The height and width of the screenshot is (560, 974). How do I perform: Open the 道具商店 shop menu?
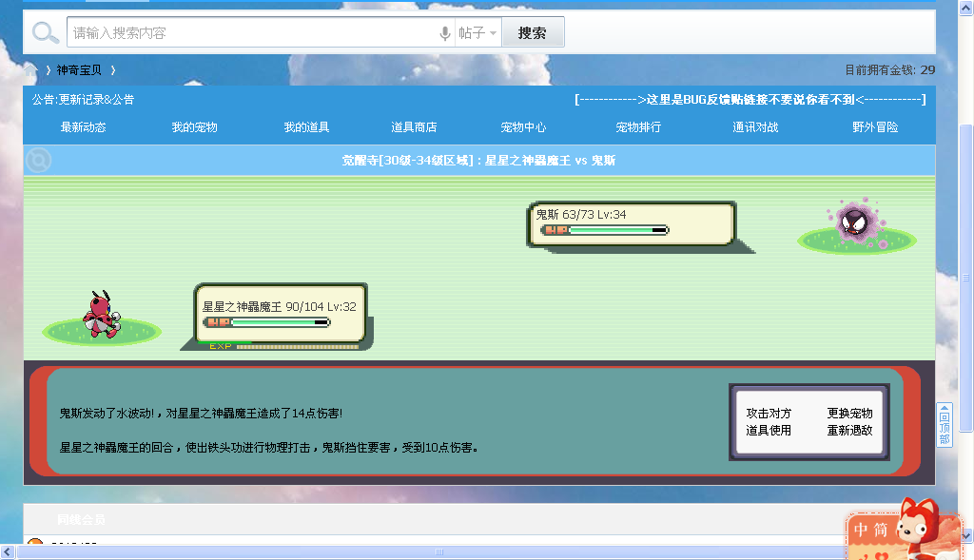(414, 127)
